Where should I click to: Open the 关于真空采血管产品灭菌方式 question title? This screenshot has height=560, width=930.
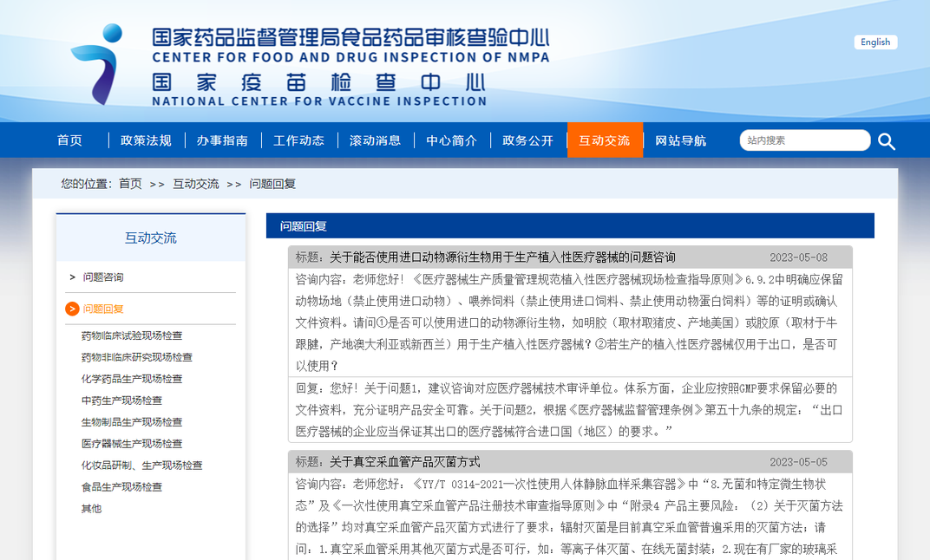click(404, 462)
